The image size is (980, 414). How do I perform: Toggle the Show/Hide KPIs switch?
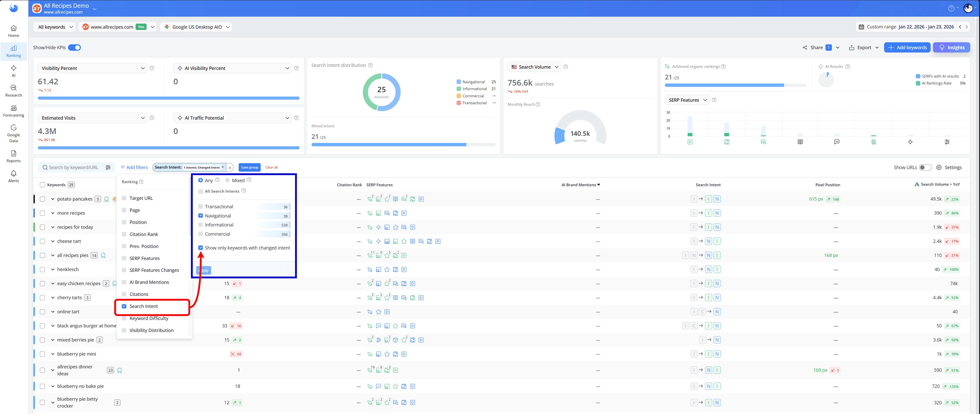75,47
